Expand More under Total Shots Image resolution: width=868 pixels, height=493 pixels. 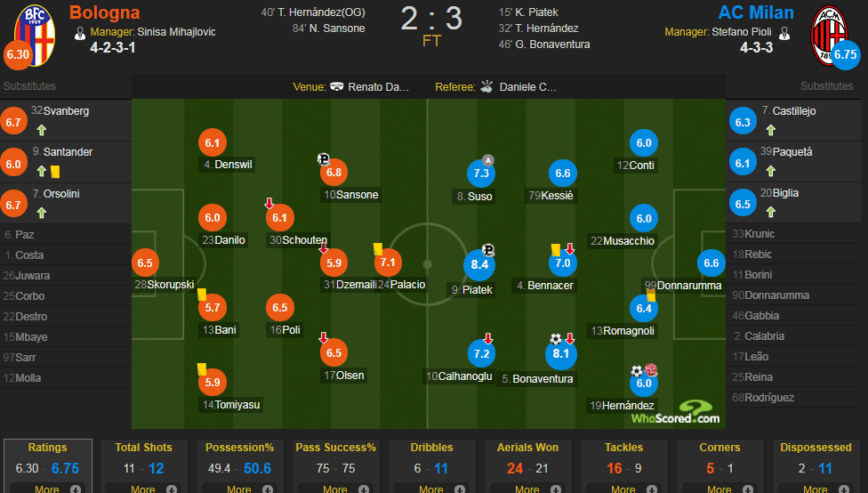pyautogui.click(x=143, y=489)
